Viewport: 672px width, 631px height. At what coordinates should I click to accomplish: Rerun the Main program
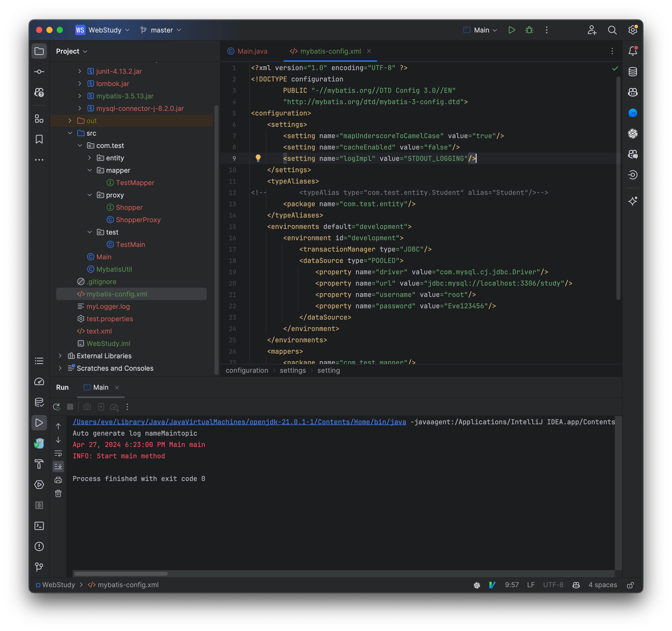56,407
